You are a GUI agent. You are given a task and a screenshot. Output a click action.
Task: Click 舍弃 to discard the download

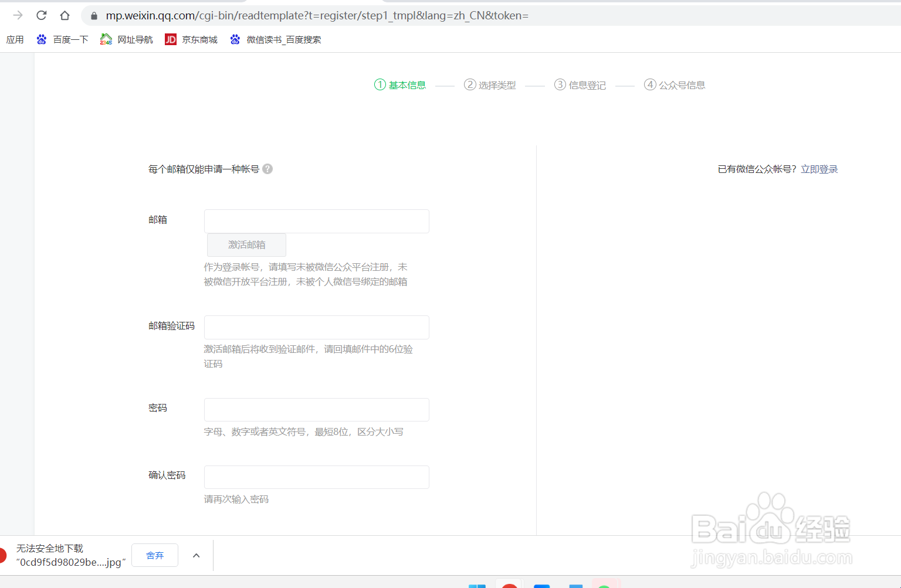154,555
